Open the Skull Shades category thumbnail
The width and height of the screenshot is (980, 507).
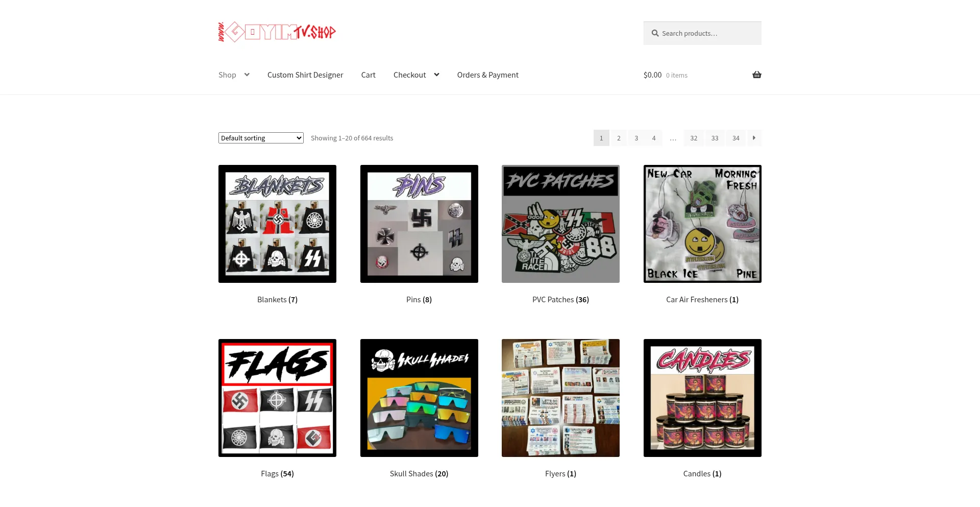[x=419, y=398]
